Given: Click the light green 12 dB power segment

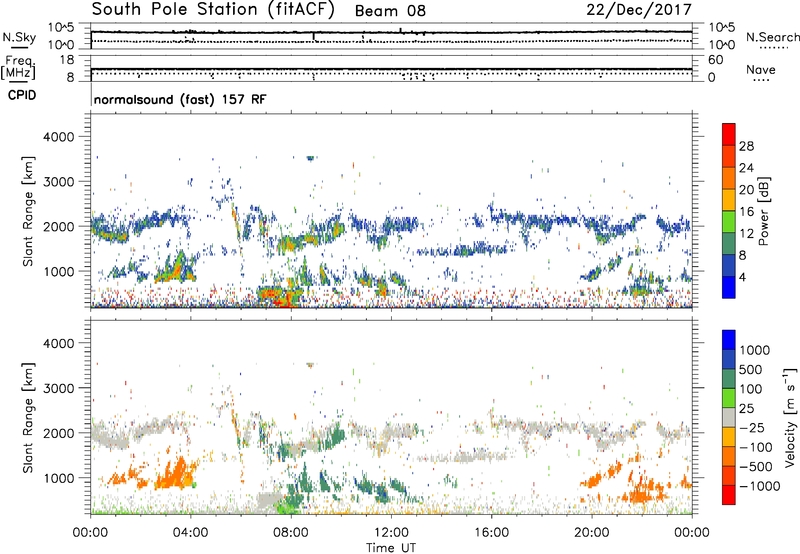Looking at the screenshot, I should [x=729, y=221].
